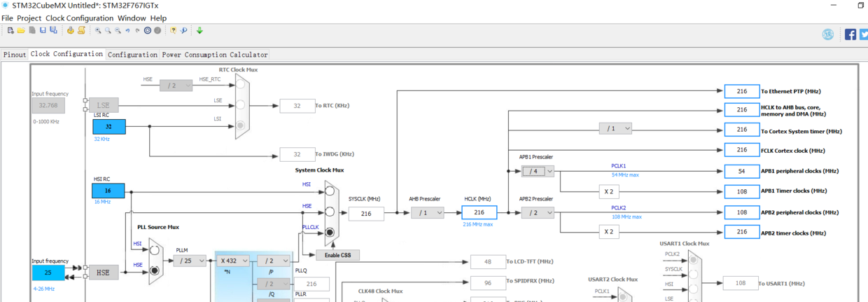Click the HSI RC 16 value box

[109, 191]
